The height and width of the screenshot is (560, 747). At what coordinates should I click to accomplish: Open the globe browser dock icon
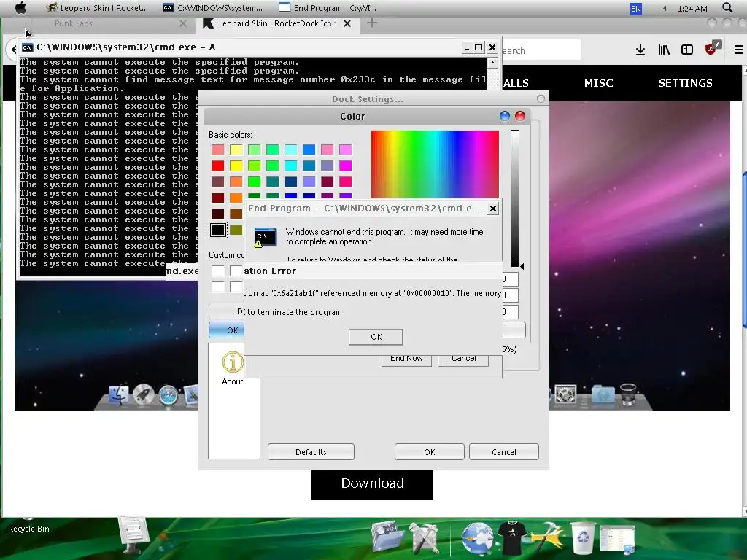coord(476,539)
